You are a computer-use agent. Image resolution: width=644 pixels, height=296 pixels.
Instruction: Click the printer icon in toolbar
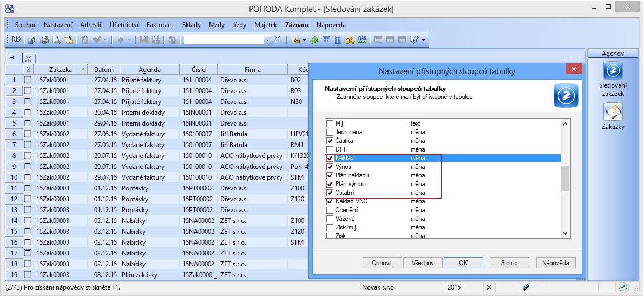click(44, 40)
